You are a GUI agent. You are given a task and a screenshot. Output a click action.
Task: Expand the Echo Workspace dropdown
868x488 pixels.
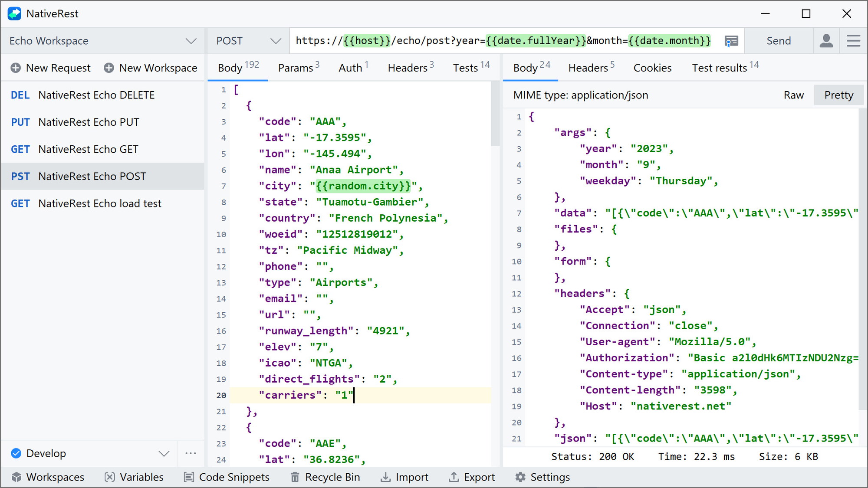pos(191,41)
